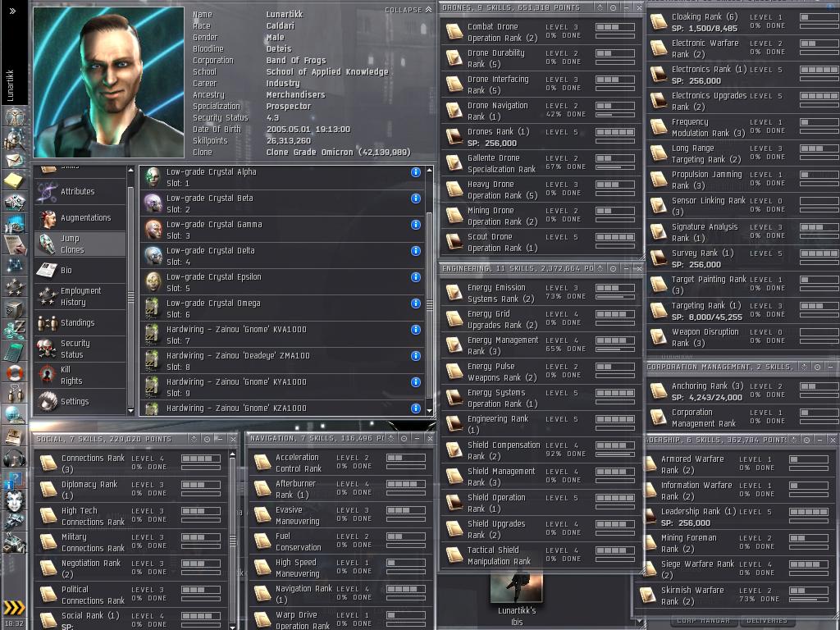Open the star Map icon in sidebar
Image resolution: width=840 pixels, height=630 pixels.
coord(14,266)
